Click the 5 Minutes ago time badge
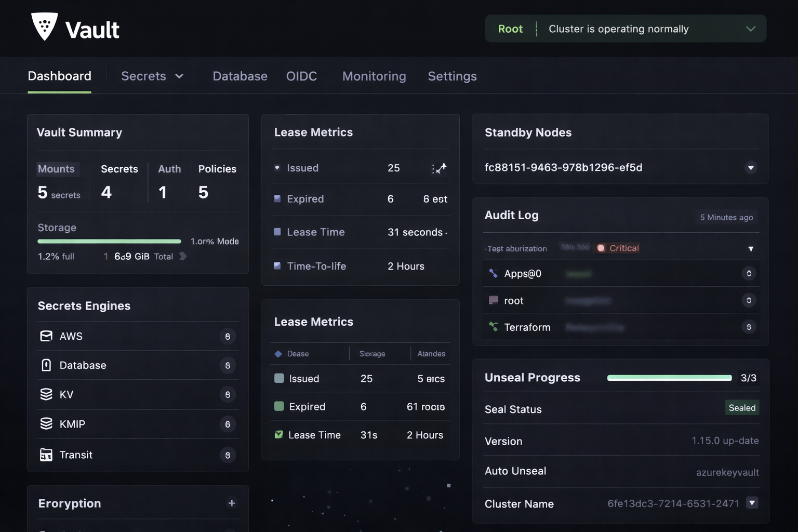The image size is (798, 532). 726,217
